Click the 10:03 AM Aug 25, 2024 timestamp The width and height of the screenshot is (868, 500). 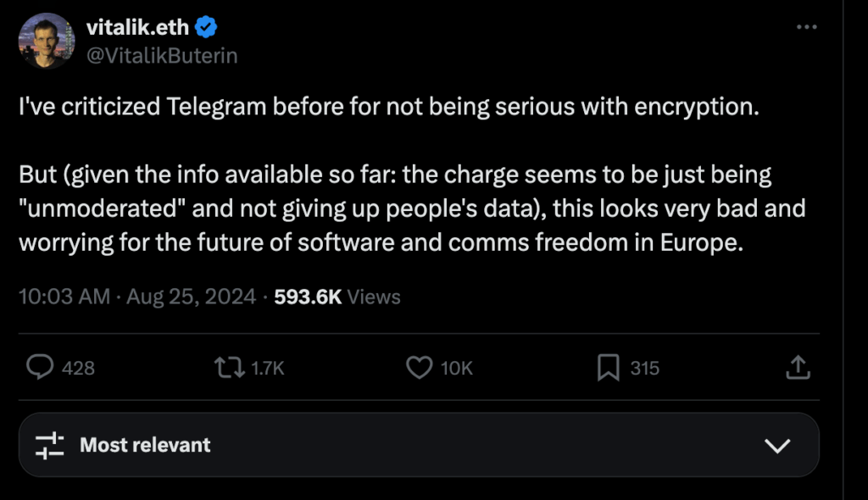click(x=136, y=297)
